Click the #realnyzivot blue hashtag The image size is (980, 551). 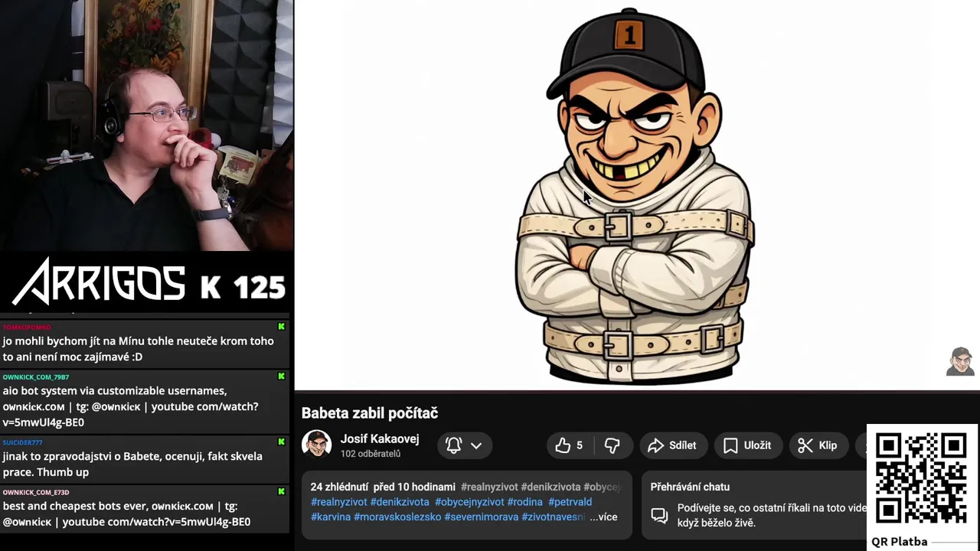tap(339, 502)
